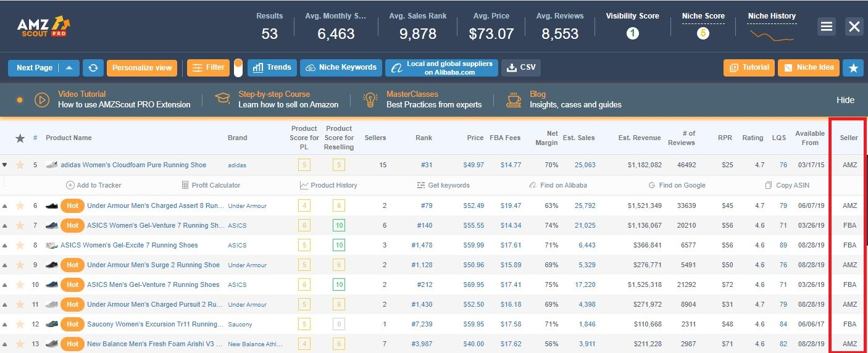Open adidas Women's Cloudfoam product link

[133, 165]
